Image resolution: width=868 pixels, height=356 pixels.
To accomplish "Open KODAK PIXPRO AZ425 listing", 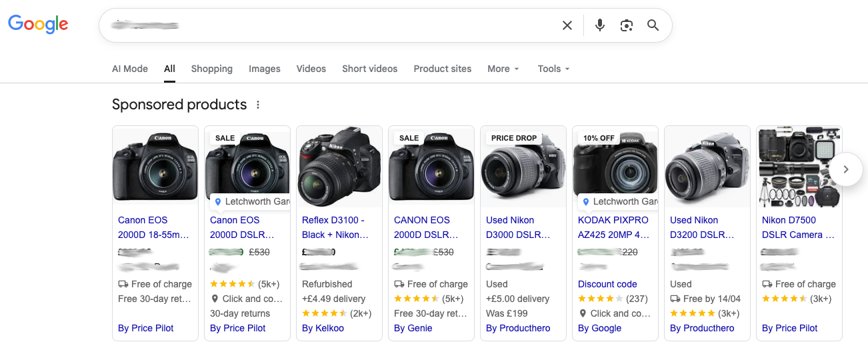I will [614, 227].
